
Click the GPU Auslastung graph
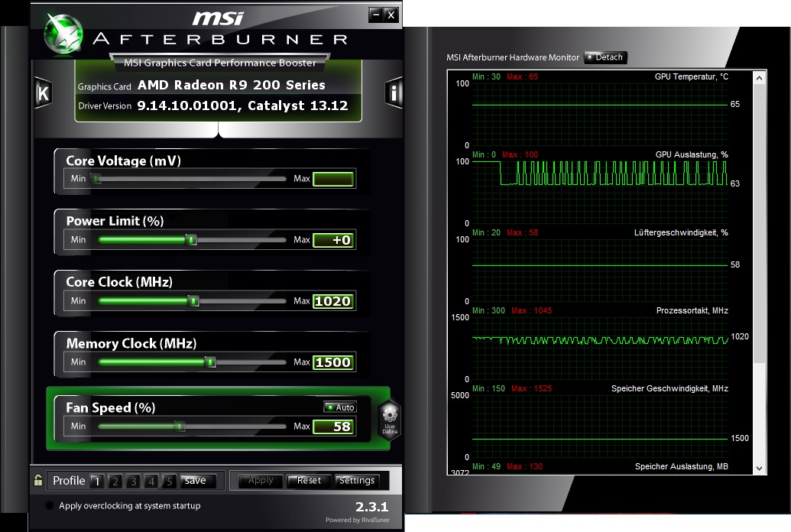pyautogui.click(x=600, y=193)
